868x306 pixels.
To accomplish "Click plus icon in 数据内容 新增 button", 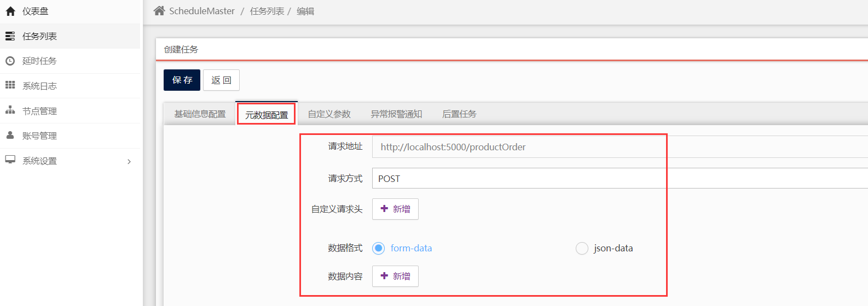I will click(x=384, y=276).
